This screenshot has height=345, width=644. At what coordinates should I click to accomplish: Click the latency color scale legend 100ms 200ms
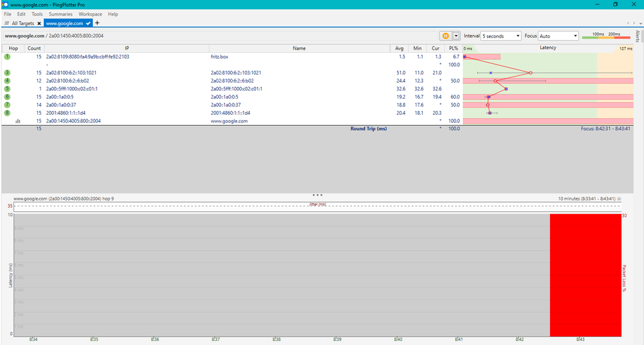[606, 35]
